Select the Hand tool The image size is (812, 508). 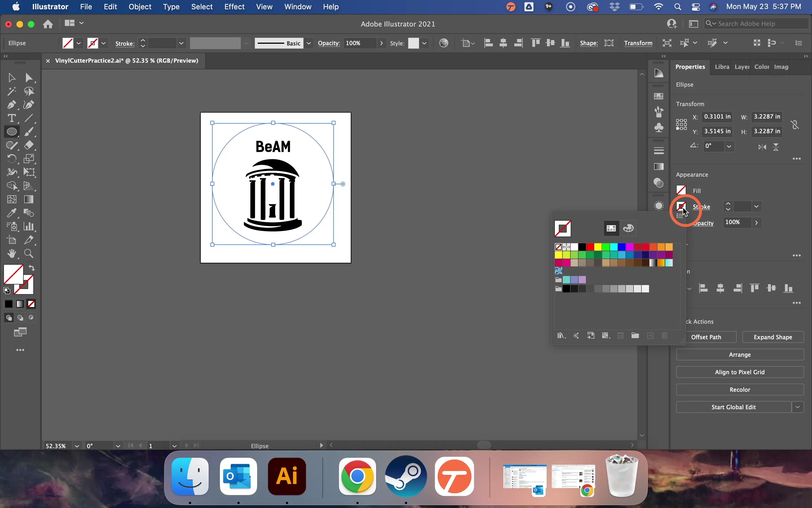[x=11, y=254]
